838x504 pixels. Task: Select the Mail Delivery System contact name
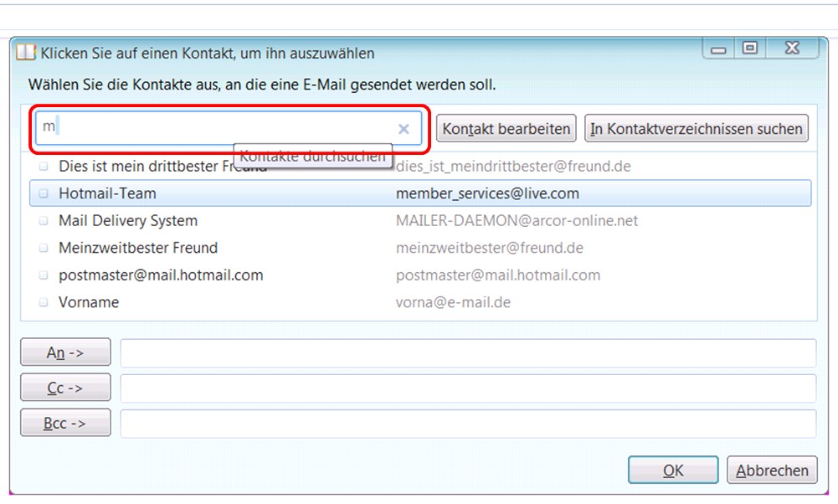pyautogui.click(x=128, y=221)
